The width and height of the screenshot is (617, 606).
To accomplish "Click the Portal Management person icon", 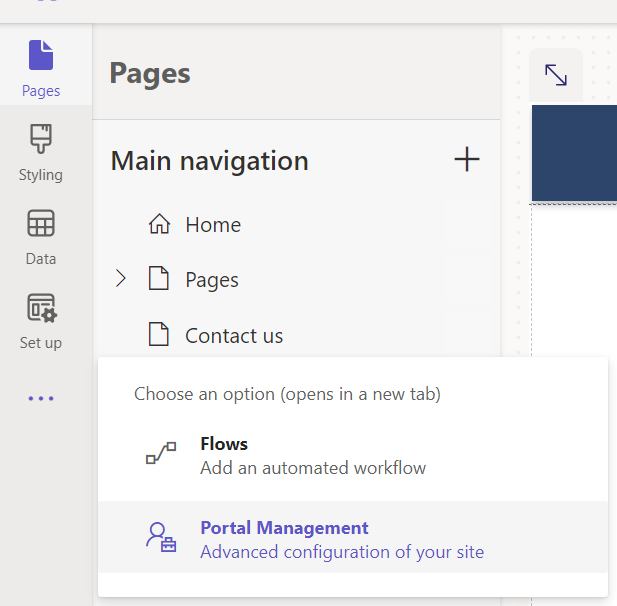I will [x=161, y=537].
